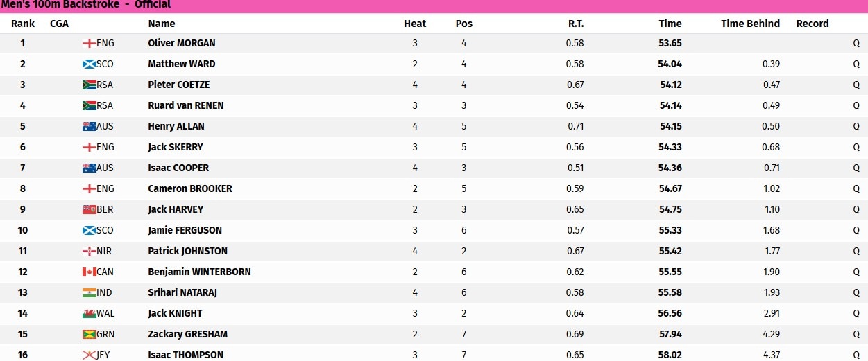Image resolution: width=868 pixels, height=361 pixels.
Task: Sort by the Rank column header
Action: [23, 24]
